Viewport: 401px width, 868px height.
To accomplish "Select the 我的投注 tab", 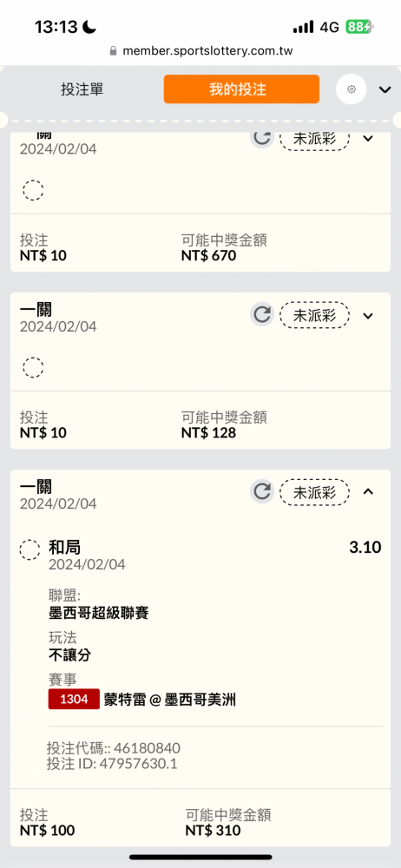I will (x=241, y=89).
